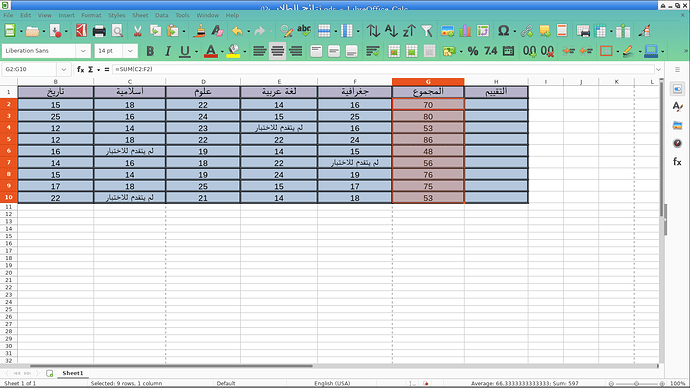Sort Descending icon
The height and width of the screenshot is (388, 690).
click(x=409, y=31)
